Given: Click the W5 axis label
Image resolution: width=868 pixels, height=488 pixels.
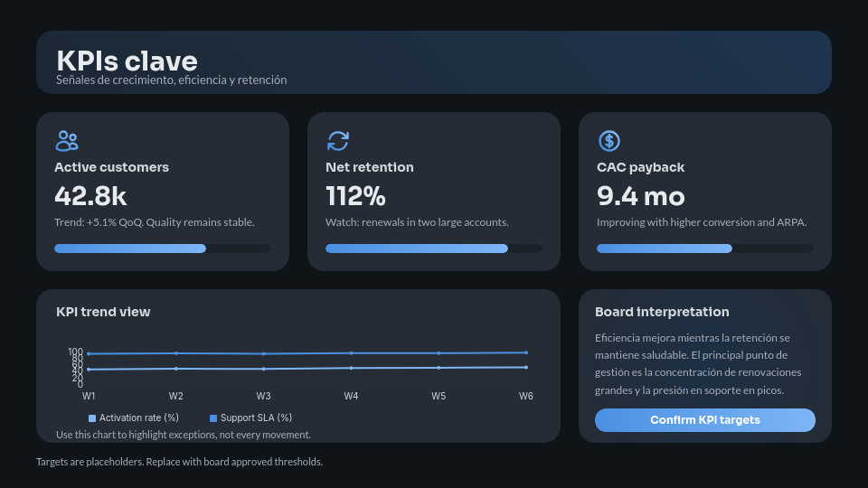Looking at the screenshot, I should coord(439,396).
